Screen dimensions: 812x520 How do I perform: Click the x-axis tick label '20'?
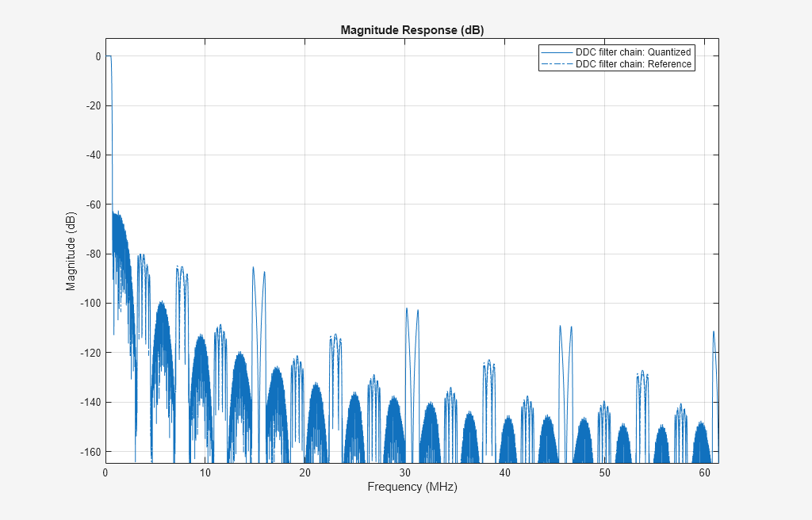coord(305,472)
